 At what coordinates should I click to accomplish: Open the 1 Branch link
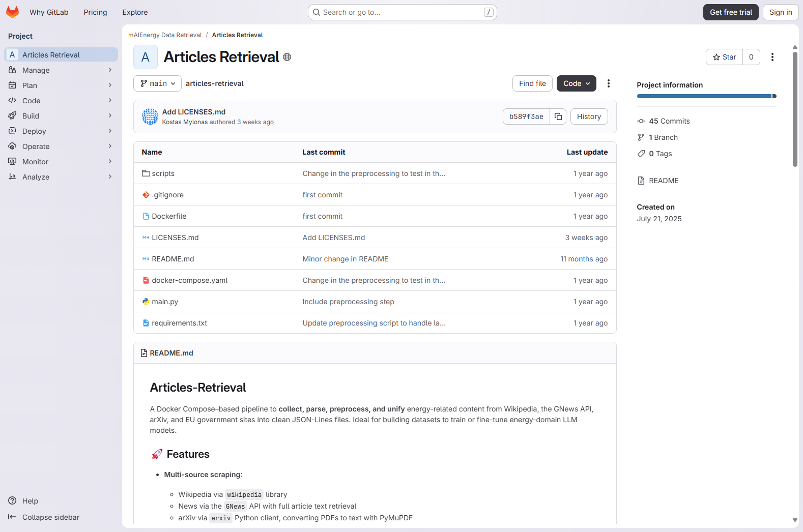(x=663, y=137)
